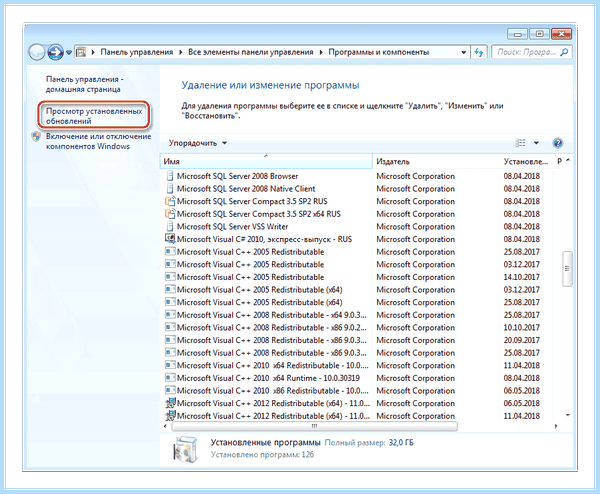Sort list by Имя column header

pos(266,161)
